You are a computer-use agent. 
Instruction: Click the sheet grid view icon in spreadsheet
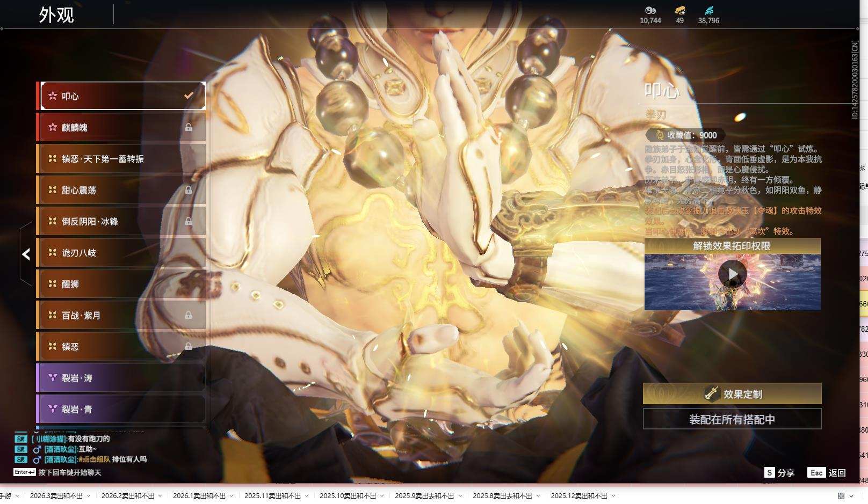[841, 496]
